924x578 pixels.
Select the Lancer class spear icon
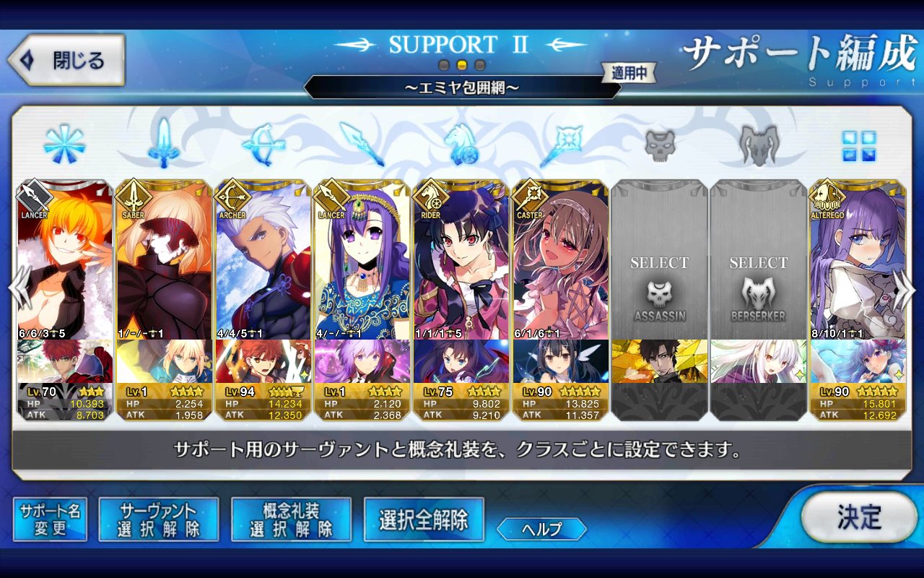click(362, 144)
